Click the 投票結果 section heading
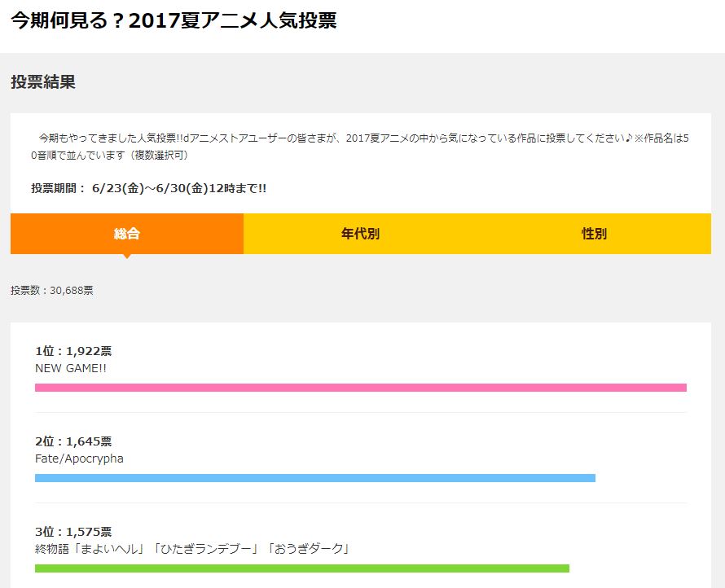The image size is (725, 588). 43,81
